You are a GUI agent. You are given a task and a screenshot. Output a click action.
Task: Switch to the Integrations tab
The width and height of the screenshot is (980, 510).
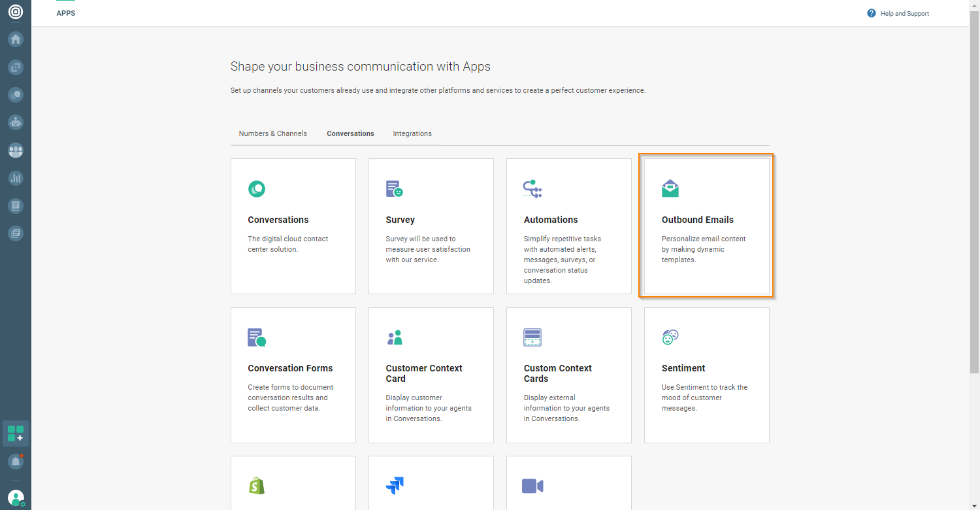click(412, 133)
